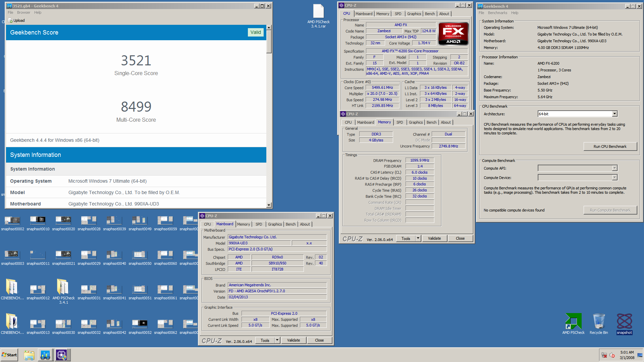Open the AMD PSCheck shortcut icon
This screenshot has height=362, width=644.
(573, 324)
